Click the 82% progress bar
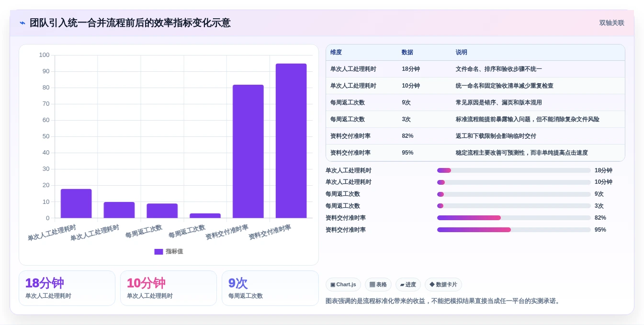Image resolution: width=644 pixels, height=325 pixels. click(514, 218)
